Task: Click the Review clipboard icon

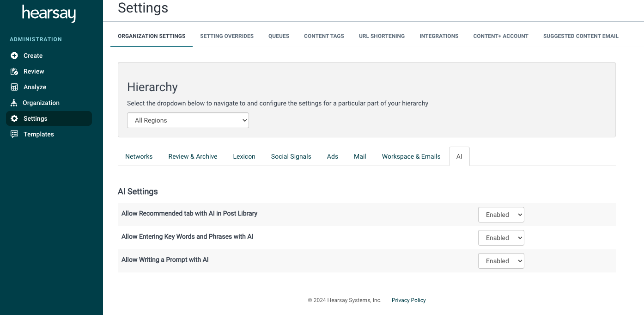Action: [x=14, y=71]
